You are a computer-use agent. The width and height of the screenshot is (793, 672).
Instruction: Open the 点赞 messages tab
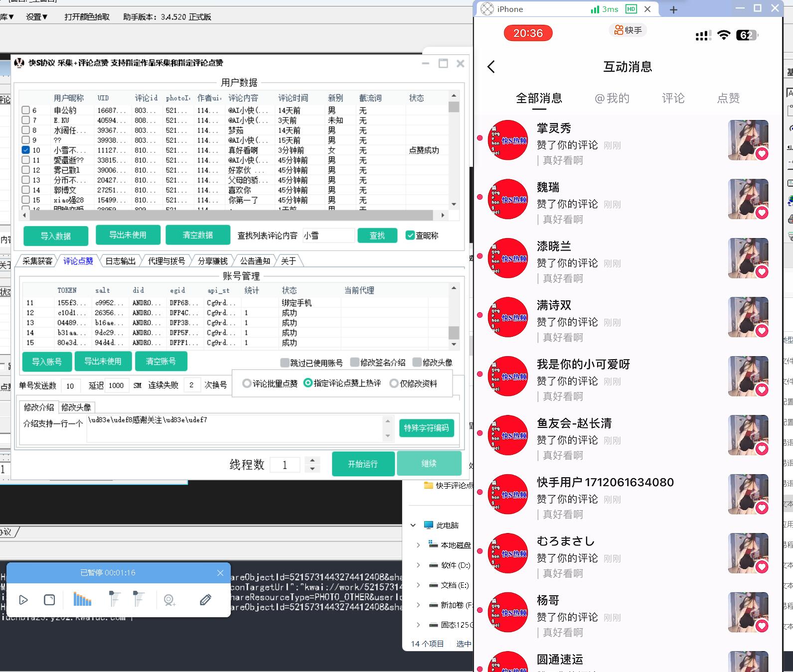point(728,98)
